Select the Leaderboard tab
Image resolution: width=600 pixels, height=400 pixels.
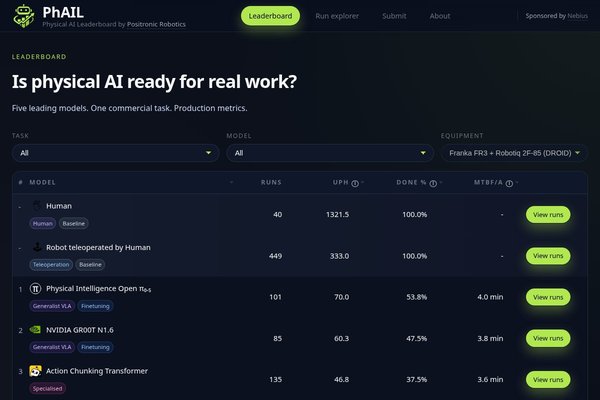point(270,16)
